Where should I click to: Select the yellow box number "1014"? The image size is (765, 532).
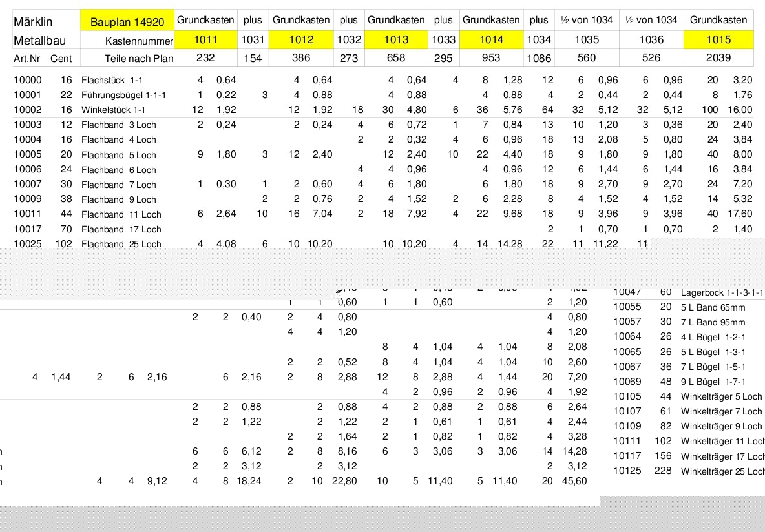[x=491, y=39]
